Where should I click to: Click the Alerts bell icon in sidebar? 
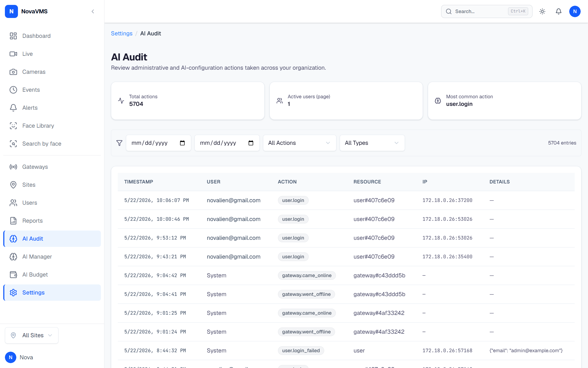click(x=13, y=108)
